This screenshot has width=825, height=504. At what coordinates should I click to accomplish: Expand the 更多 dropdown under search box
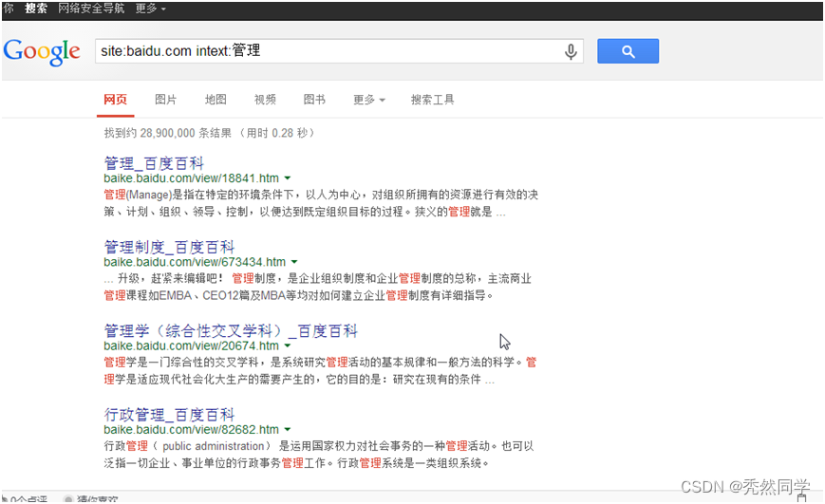click(x=369, y=100)
